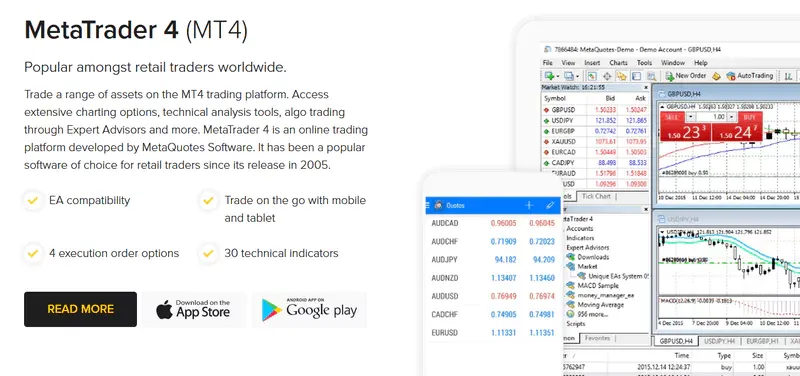Toggle the Navigator toolbar icon
The image size is (800, 376).
621,77
